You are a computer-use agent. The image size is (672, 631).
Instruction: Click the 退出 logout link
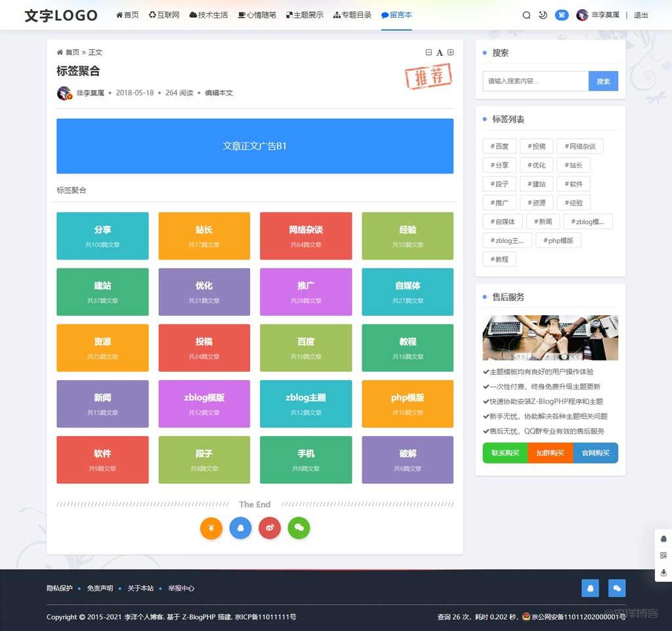pos(640,15)
